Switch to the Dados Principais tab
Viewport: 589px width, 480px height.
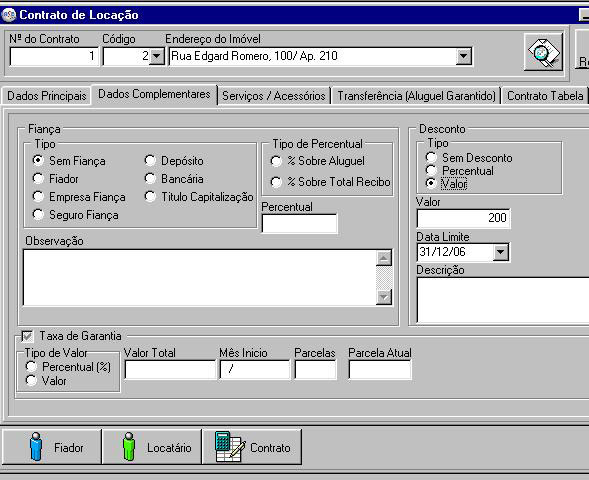point(47,96)
